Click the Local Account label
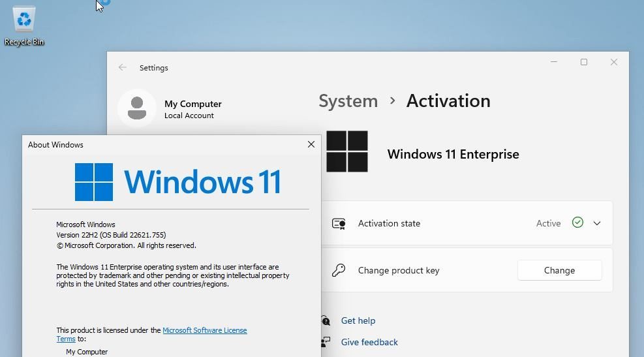Viewport: 644px width, 357px height. 189,116
